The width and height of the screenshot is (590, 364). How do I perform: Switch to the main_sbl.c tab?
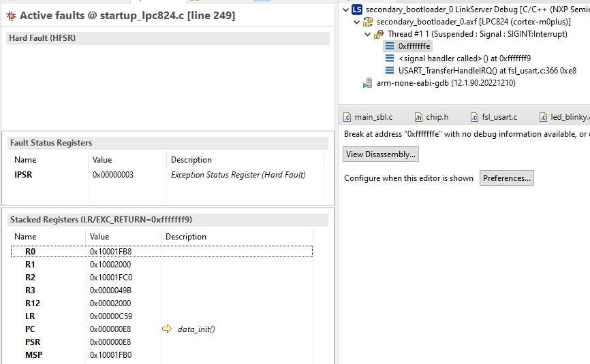click(x=368, y=117)
